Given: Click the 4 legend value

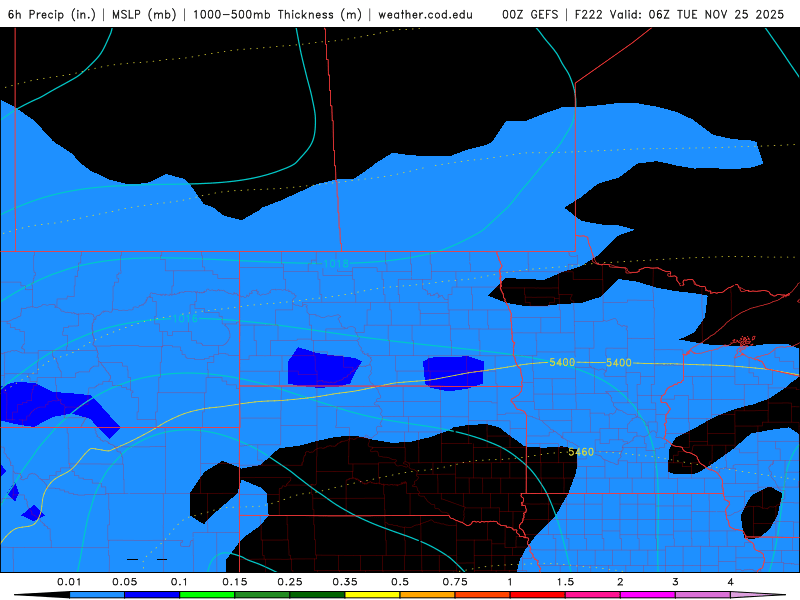Looking at the screenshot, I should (731, 582).
